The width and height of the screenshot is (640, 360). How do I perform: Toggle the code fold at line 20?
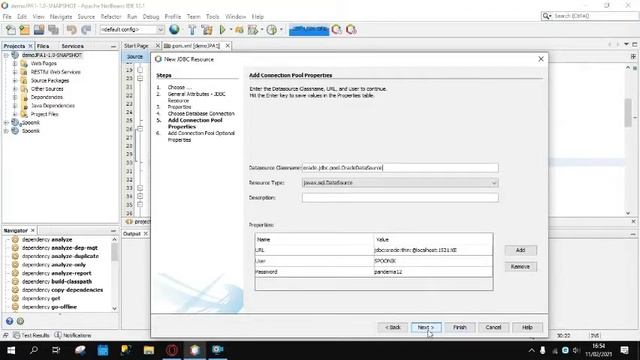click(140, 78)
